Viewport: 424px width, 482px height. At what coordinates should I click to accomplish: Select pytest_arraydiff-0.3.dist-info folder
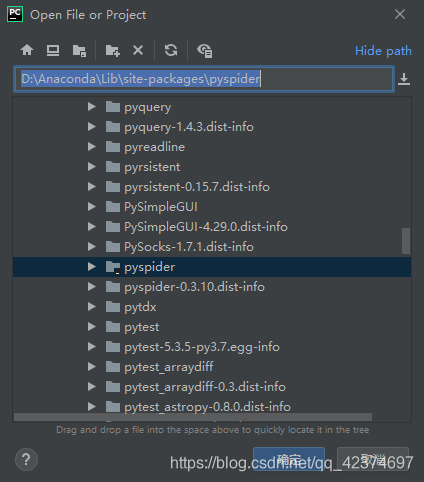pyautogui.click(x=205, y=387)
